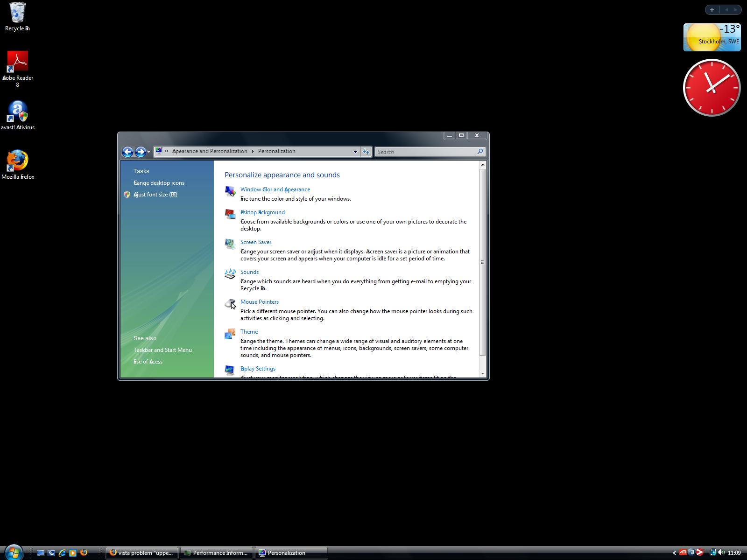Launch the Adobe Reader 8 desktop shortcut
747x560 pixels.
click(x=18, y=69)
